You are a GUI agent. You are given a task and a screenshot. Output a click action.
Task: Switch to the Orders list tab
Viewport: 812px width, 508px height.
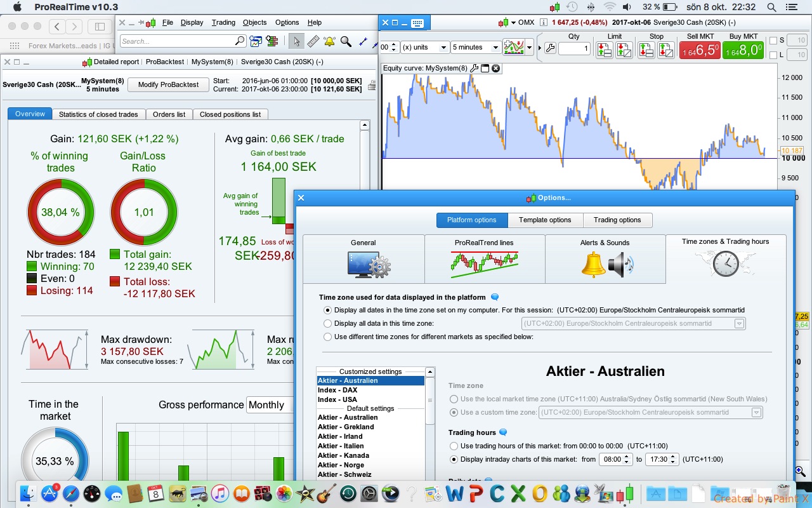tap(169, 114)
